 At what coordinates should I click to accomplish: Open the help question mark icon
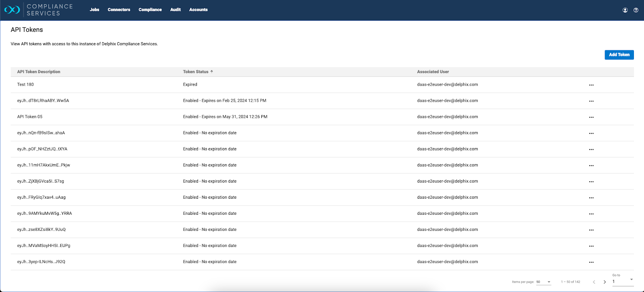tap(636, 10)
